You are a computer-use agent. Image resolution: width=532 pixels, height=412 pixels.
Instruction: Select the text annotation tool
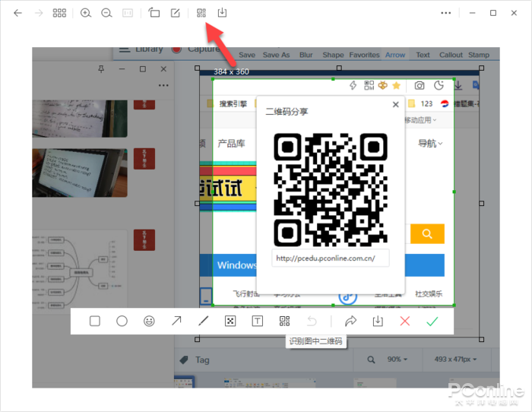click(257, 321)
